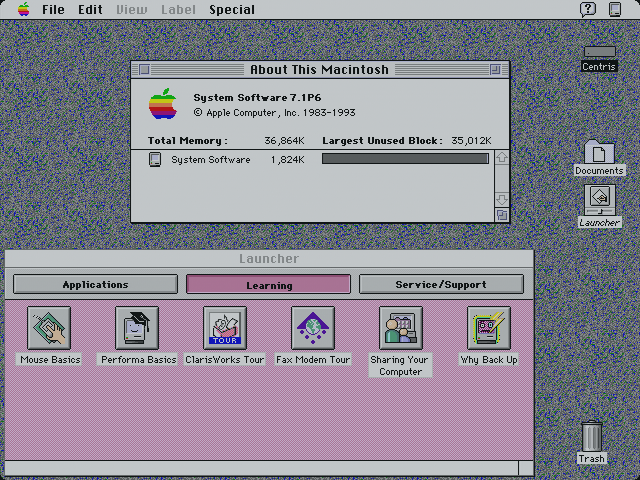Open Sharing Your Computer icon
640x480 pixels.
pyautogui.click(x=401, y=328)
